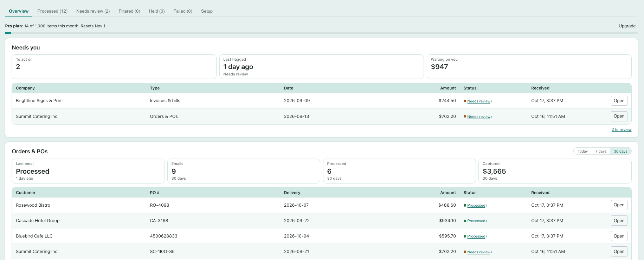644x260 pixels.
Task: Open the Failed (0) tab
Action: 183,11
